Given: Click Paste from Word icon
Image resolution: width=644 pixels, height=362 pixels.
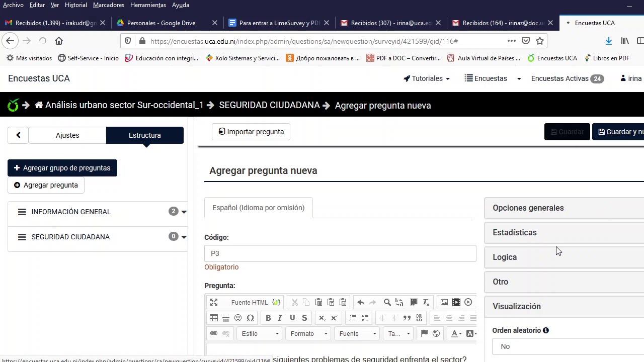Looking at the screenshot, I should (x=343, y=302).
